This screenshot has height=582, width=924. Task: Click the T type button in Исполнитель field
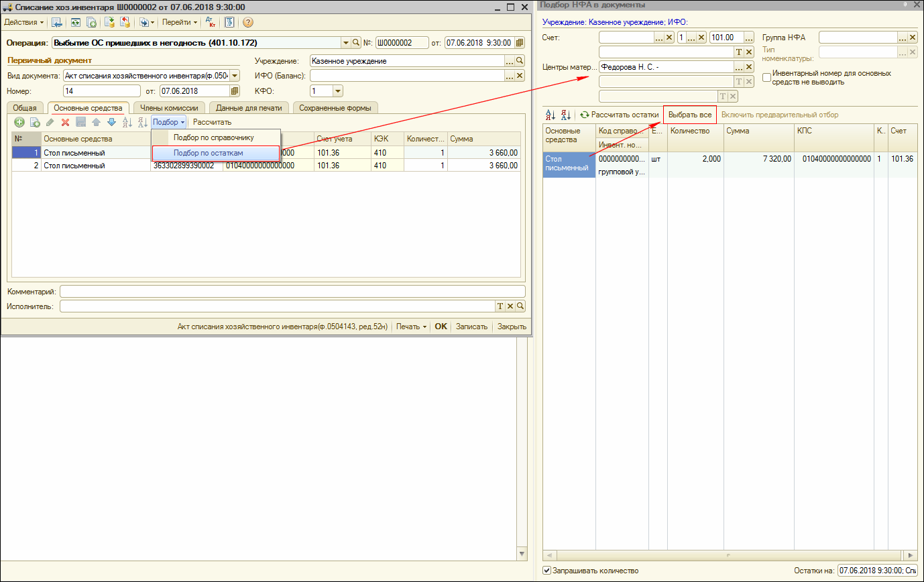[500, 306]
